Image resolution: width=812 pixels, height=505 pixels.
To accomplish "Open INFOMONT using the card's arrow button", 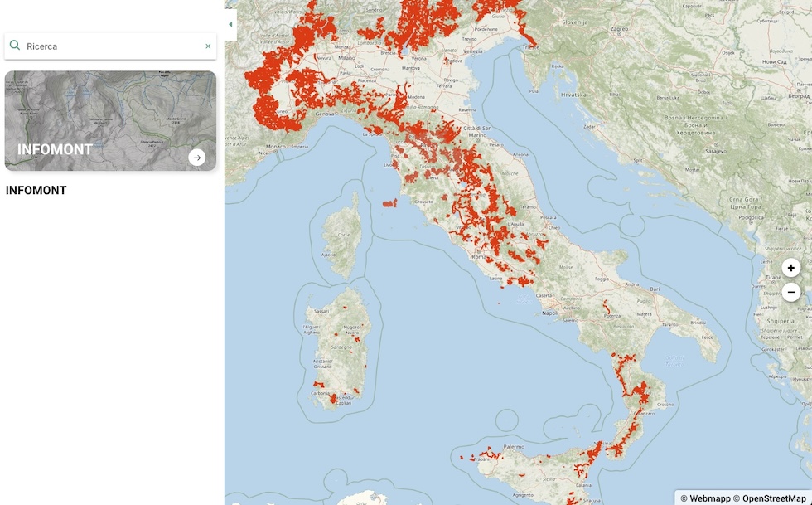I will pos(196,158).
